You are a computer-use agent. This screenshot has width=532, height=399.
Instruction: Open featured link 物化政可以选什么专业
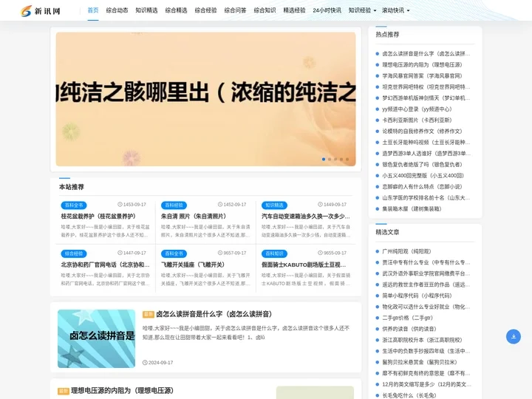(x=426, y=307)
